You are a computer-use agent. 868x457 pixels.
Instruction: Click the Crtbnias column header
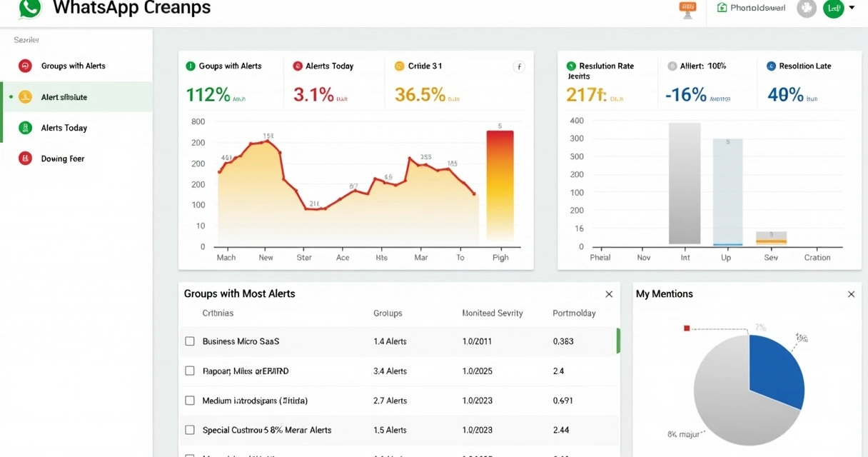(x=218, y=313)
